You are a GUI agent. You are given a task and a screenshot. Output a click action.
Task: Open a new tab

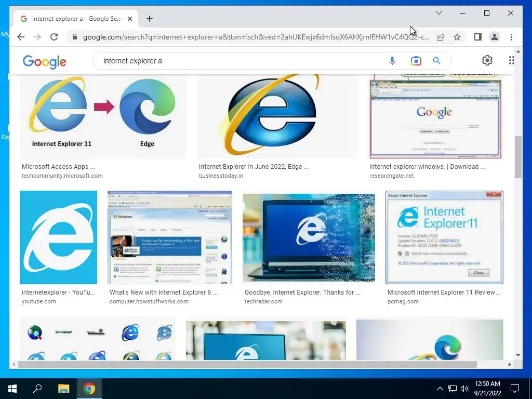(x=149, y=19)
